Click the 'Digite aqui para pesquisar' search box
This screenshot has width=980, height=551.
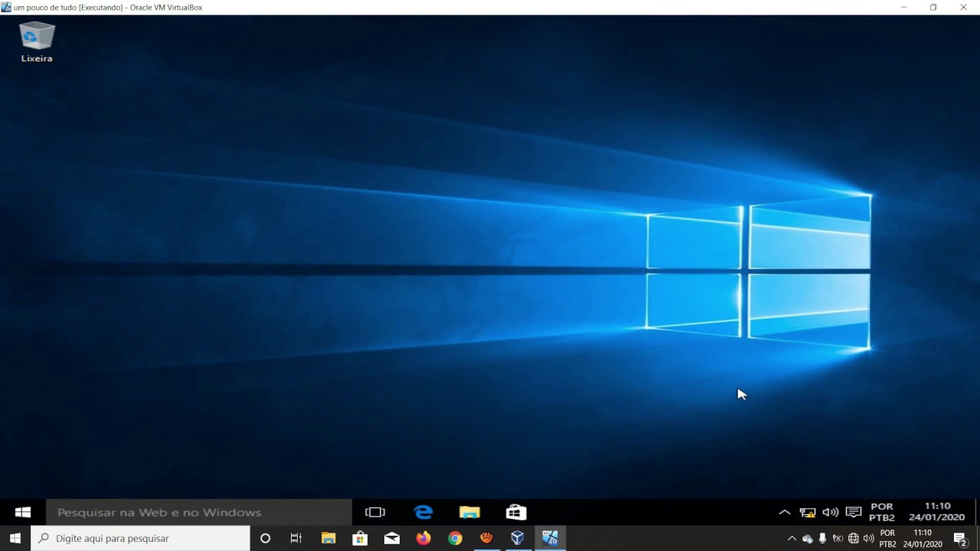point(140,538)
